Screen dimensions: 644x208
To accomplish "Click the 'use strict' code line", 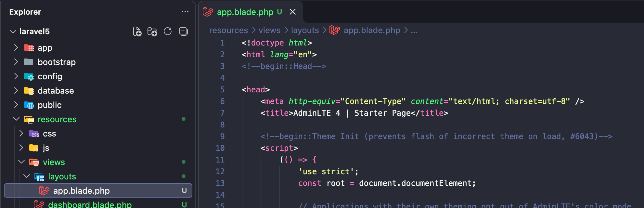I will click(328, 172).
